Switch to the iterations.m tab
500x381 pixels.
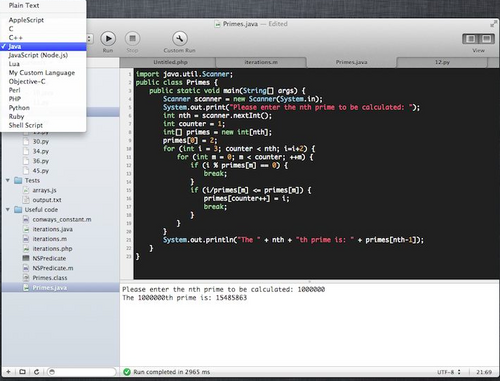[x=261, y=62]
